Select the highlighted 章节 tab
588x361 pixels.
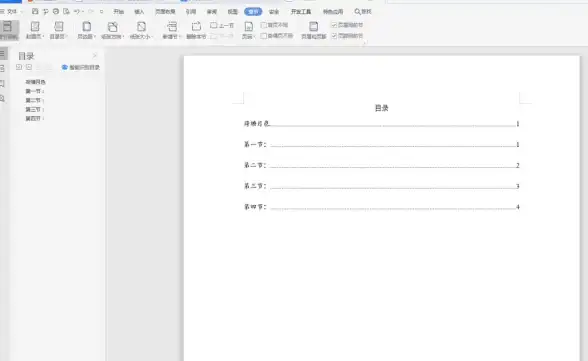click(253, 12)
